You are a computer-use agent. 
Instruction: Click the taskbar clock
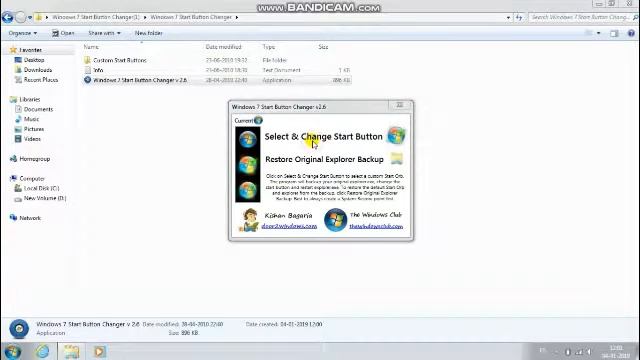pyautogui.click(x=616, y=351)
